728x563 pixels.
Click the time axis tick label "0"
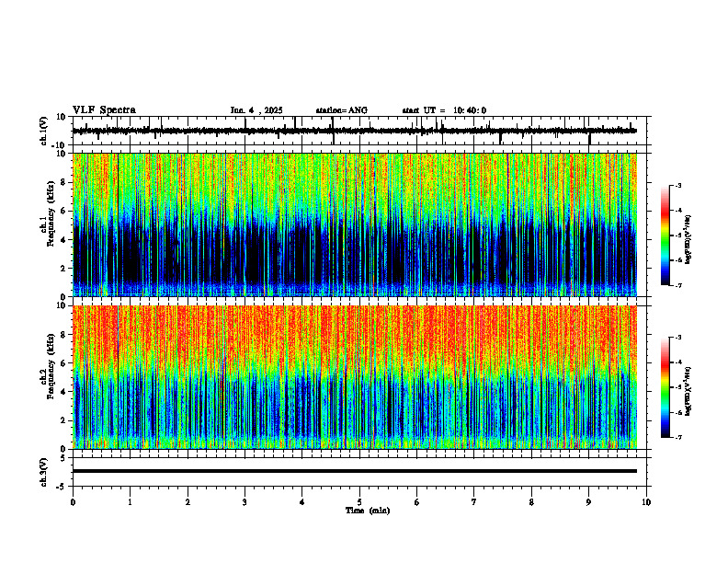[x=73, y=502]
